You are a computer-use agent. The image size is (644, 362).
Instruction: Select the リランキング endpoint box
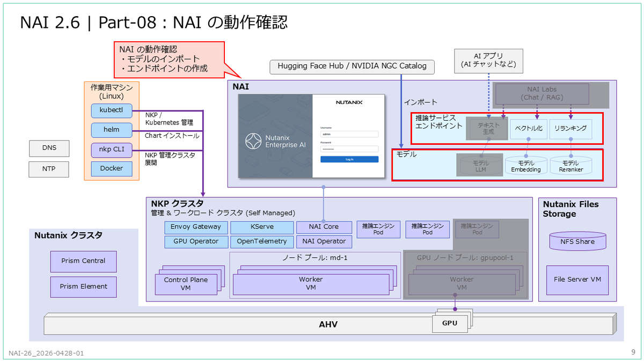click(570, 129)
